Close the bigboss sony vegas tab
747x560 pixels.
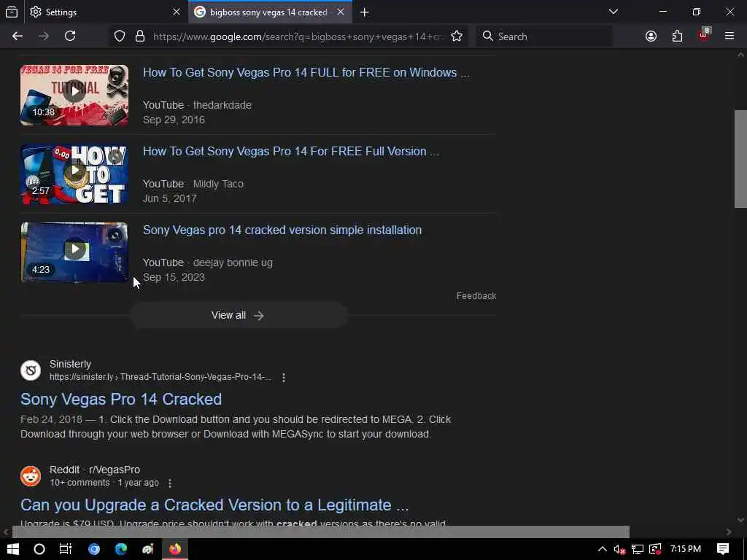(341, 12)
